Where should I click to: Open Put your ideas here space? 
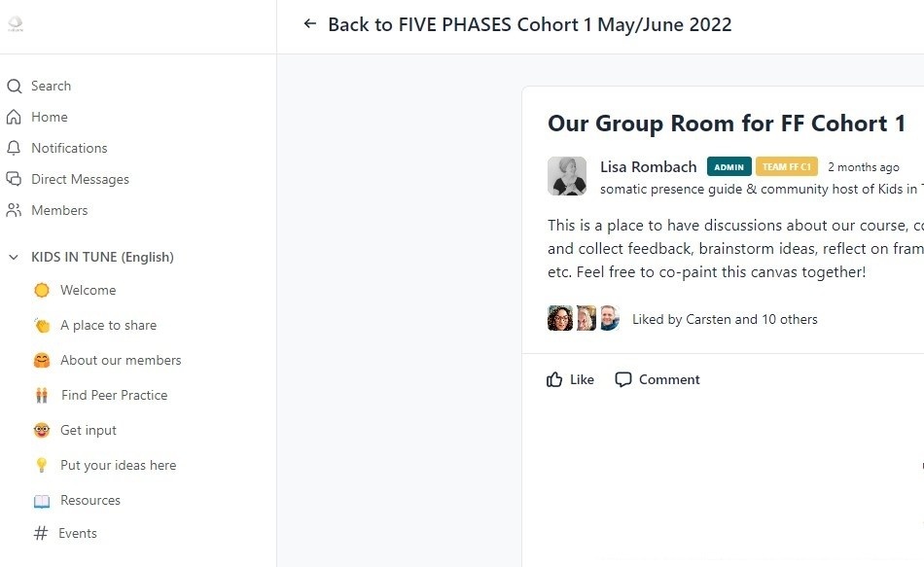(118, 465)
